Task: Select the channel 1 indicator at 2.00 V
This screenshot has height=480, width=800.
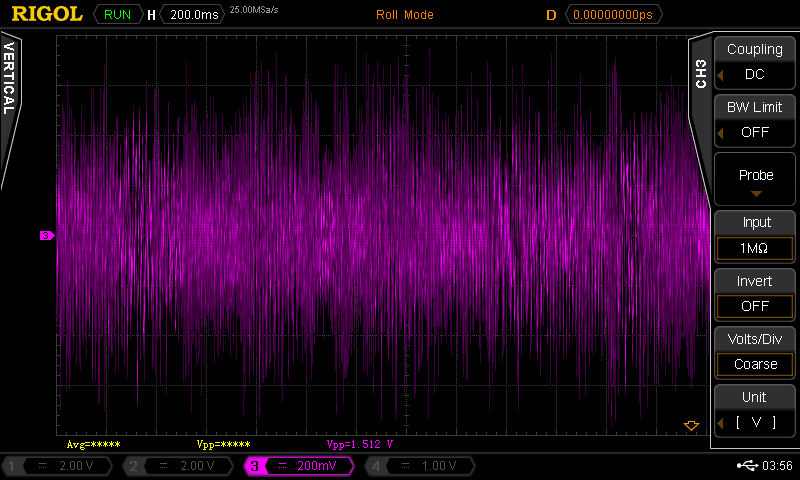Action: click(x=60, y=466)
